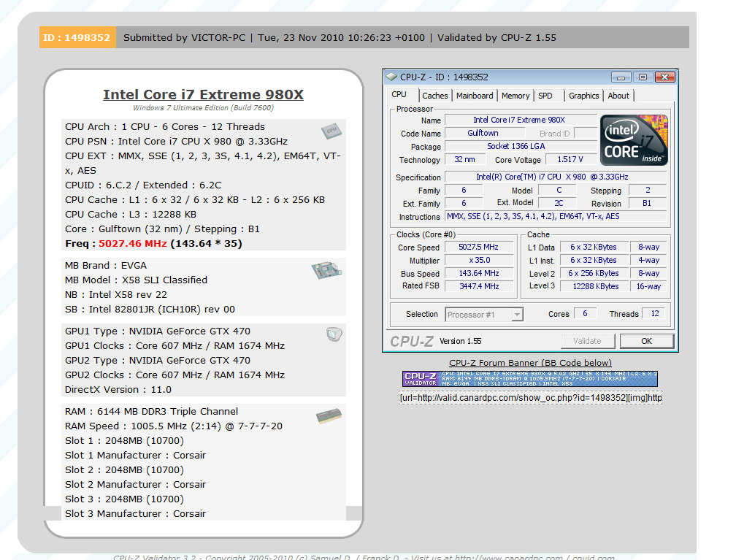Select the CPU tab
Image resolution: width=736 pixels, height=560 pixels.
(x=399, y=94)
